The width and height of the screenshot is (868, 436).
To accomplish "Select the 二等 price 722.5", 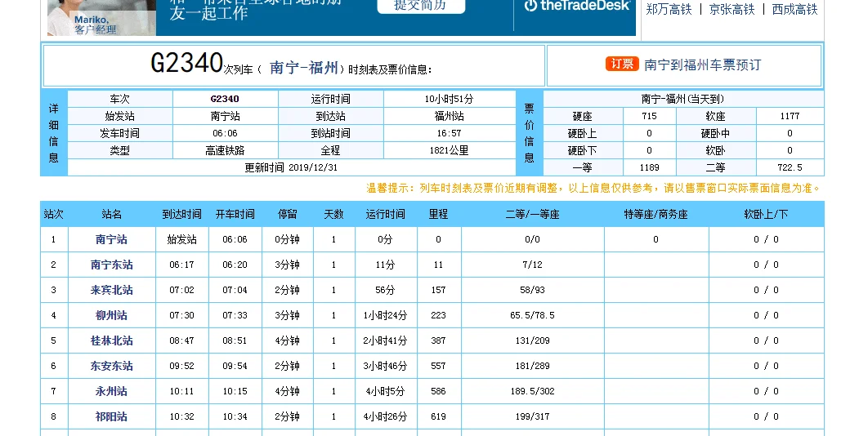I will 790,167.
